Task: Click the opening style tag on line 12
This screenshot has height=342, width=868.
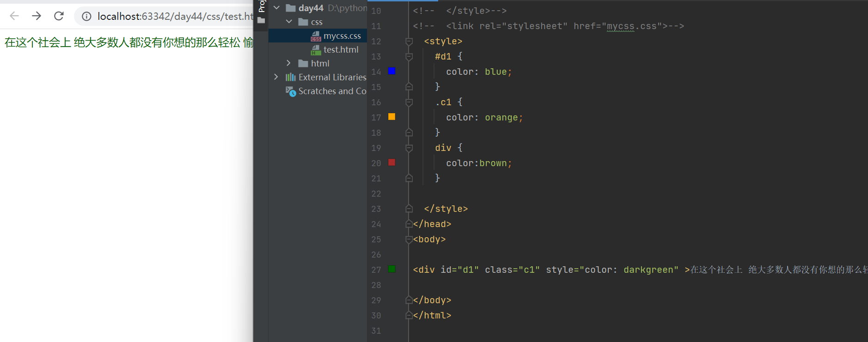Action: (443, 42)
